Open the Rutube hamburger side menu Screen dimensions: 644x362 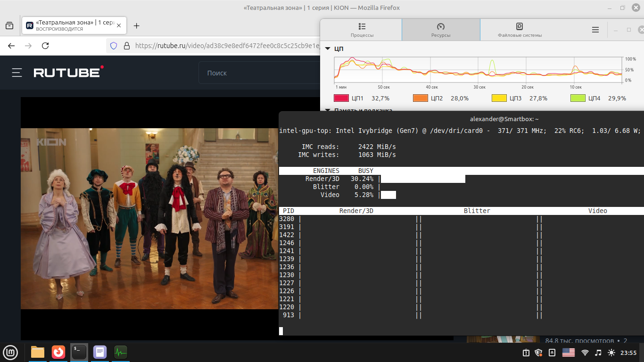coord(17,73)
